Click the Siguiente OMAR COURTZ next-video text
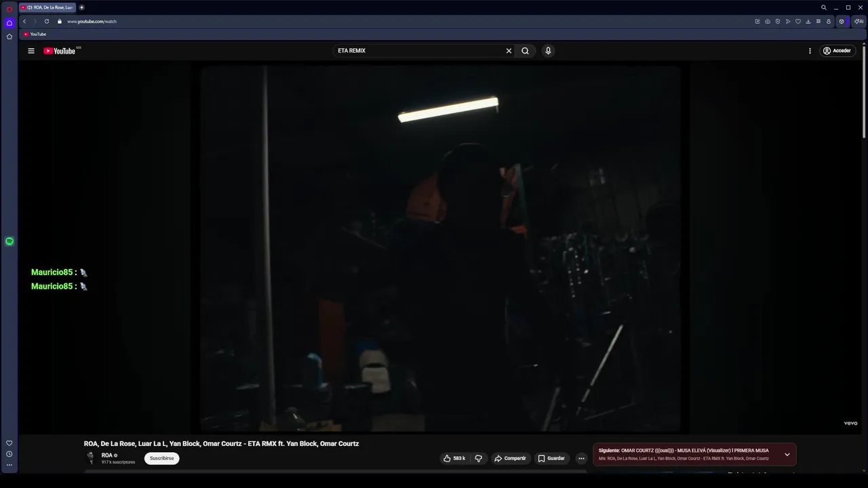The image size is (868, 488). (684, 450)
